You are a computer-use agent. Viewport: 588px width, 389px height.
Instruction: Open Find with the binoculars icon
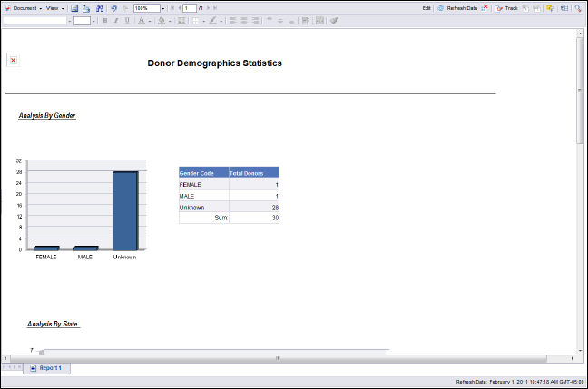[x=100, y=7]
